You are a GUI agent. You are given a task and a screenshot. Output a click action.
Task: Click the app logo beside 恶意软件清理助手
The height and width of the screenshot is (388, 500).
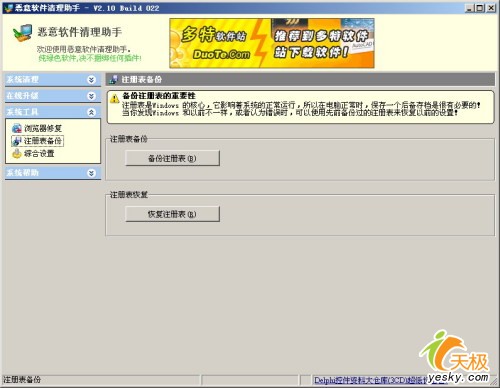[22, 33]
